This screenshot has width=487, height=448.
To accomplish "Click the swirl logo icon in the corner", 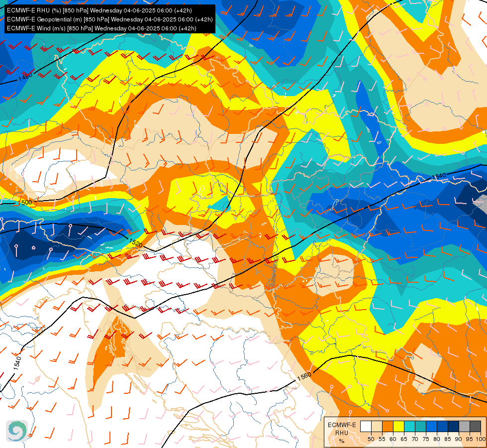I will click(17, 431).
